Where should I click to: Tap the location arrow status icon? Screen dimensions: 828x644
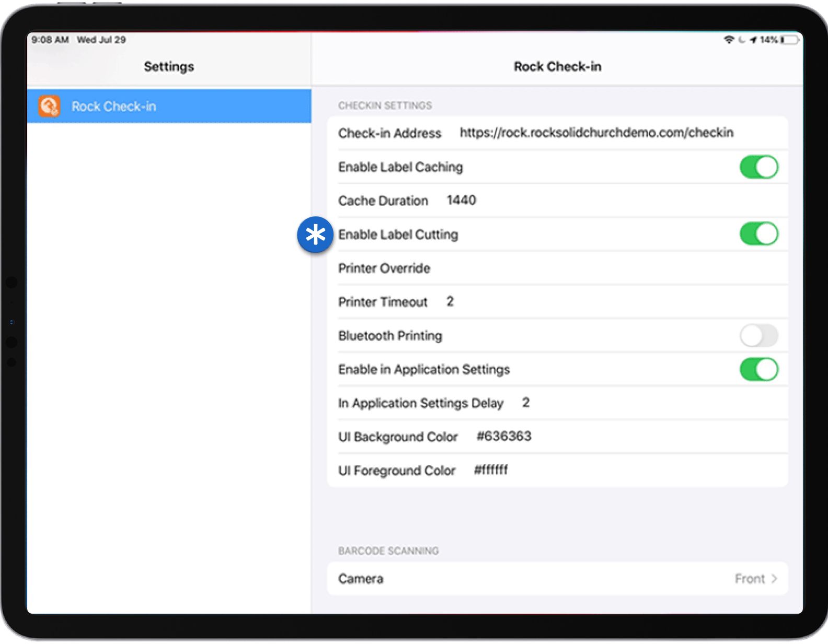tap(753, 40)
